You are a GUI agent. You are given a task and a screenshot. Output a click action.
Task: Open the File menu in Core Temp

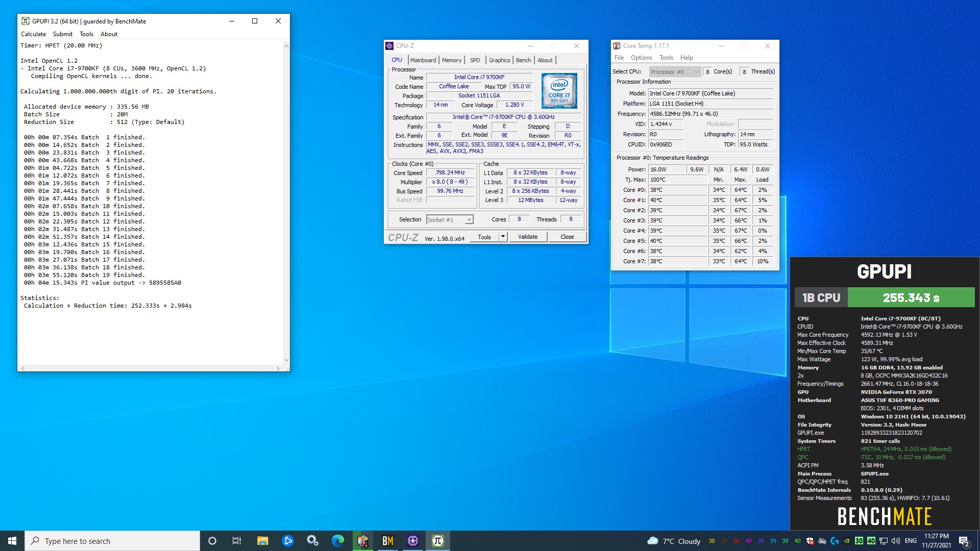pyautogui.click(x=619, y=58)
